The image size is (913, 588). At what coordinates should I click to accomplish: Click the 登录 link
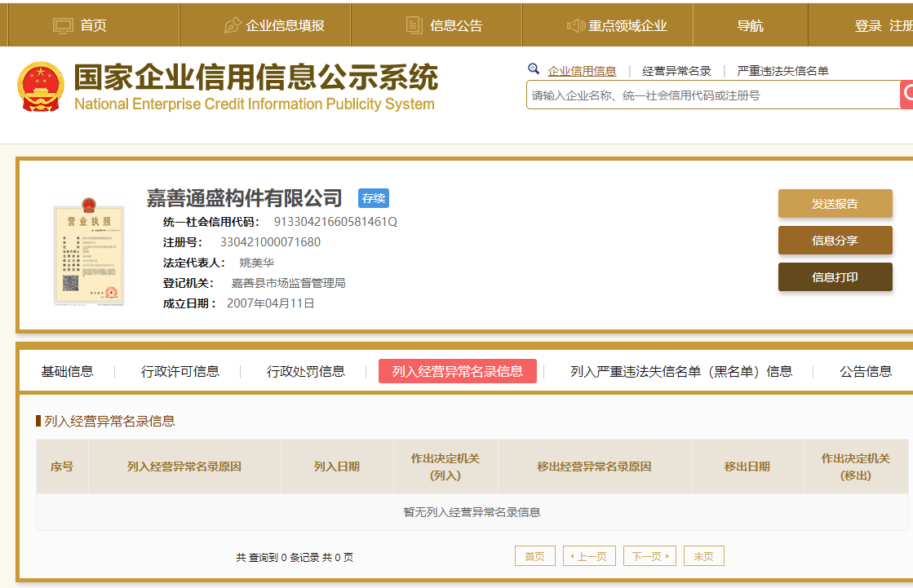coord(868,25)
